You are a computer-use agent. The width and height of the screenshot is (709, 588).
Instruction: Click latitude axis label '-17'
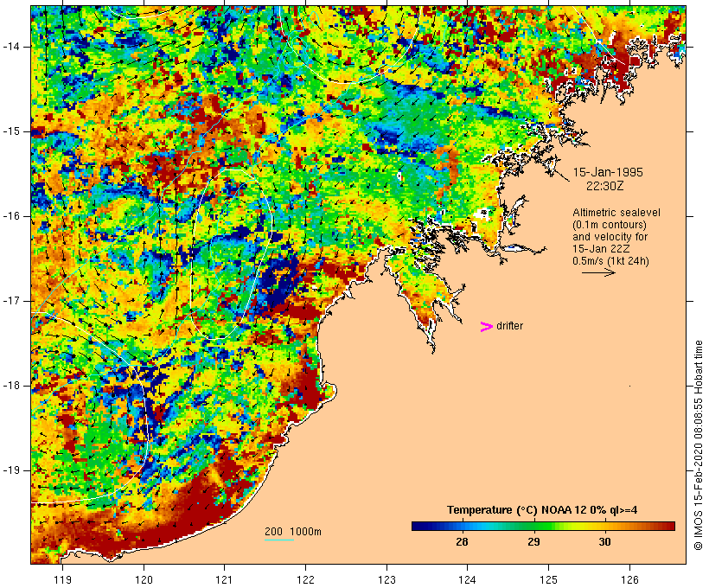pos(10,301)
